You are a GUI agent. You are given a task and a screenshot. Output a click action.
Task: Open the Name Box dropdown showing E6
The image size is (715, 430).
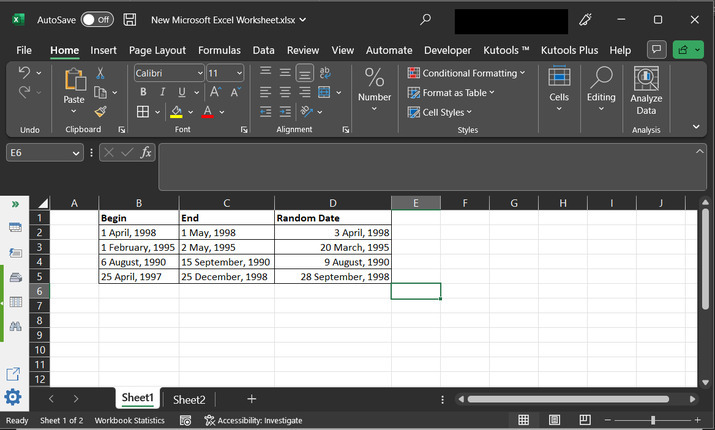[x=76, y=152]
